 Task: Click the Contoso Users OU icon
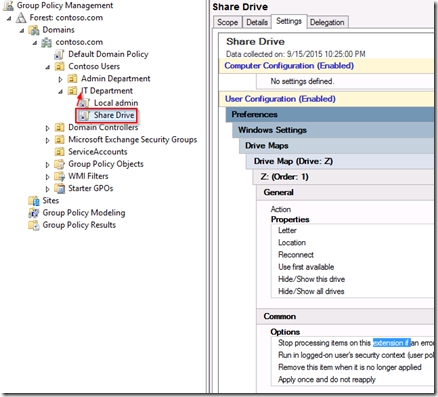[x=59, y=67]
